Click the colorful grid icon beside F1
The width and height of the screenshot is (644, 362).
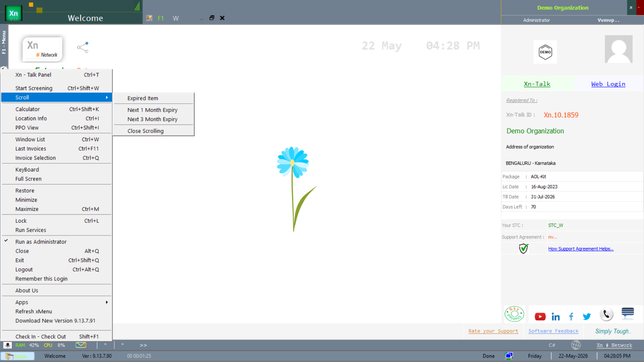click(149, 18)
